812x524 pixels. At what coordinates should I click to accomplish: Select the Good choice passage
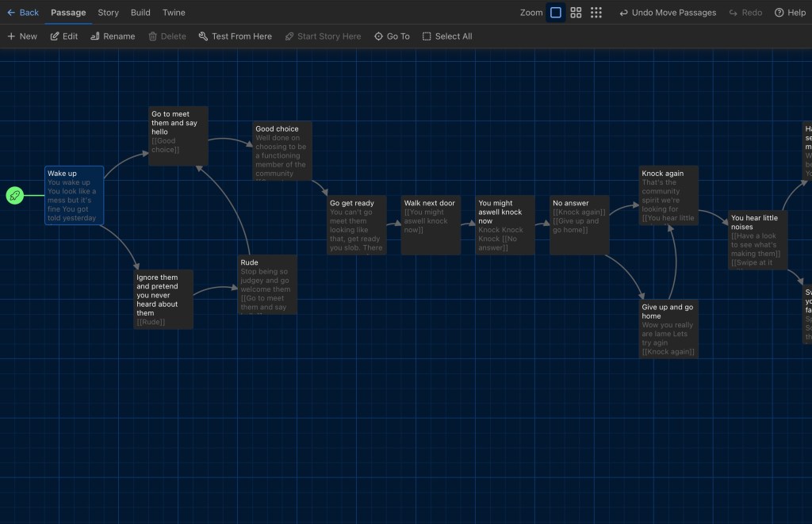click(x=282, y=151)
